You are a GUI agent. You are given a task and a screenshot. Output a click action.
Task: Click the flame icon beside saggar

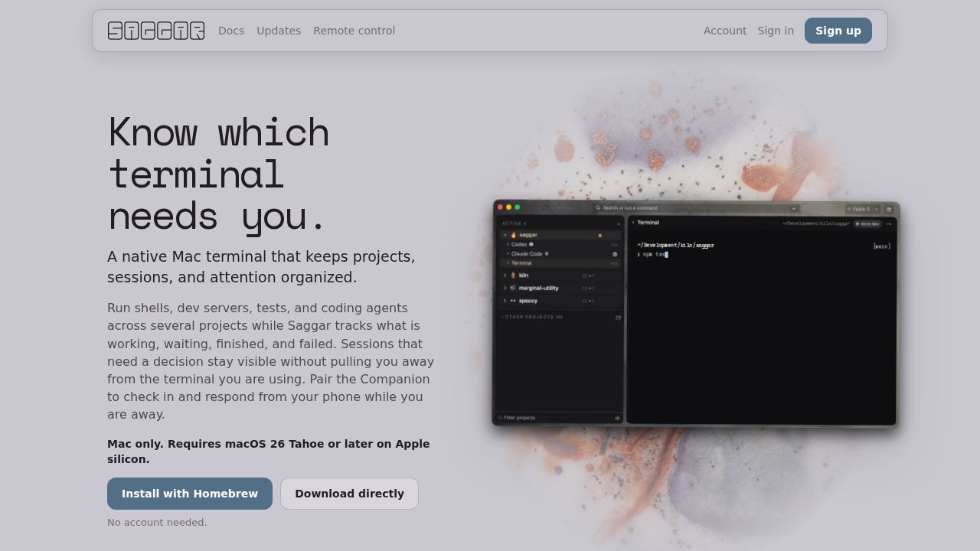coord(514,235)
